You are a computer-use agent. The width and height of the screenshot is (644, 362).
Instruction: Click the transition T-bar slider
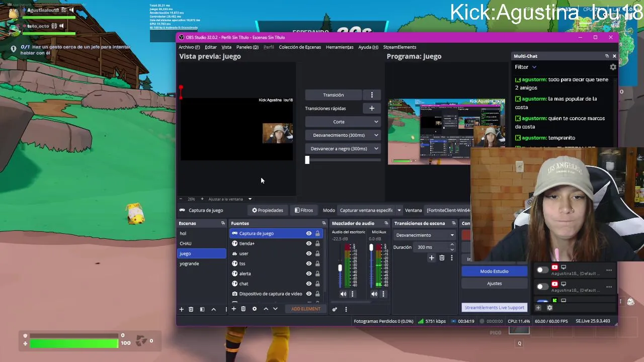307,160
